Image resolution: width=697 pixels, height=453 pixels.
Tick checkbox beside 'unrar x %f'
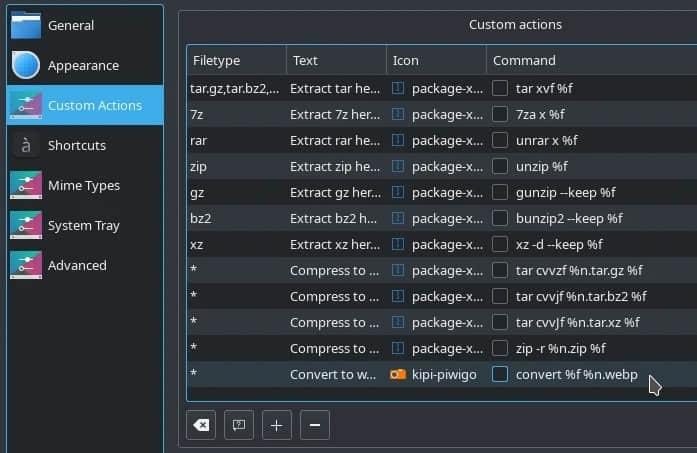click(500, 140)
